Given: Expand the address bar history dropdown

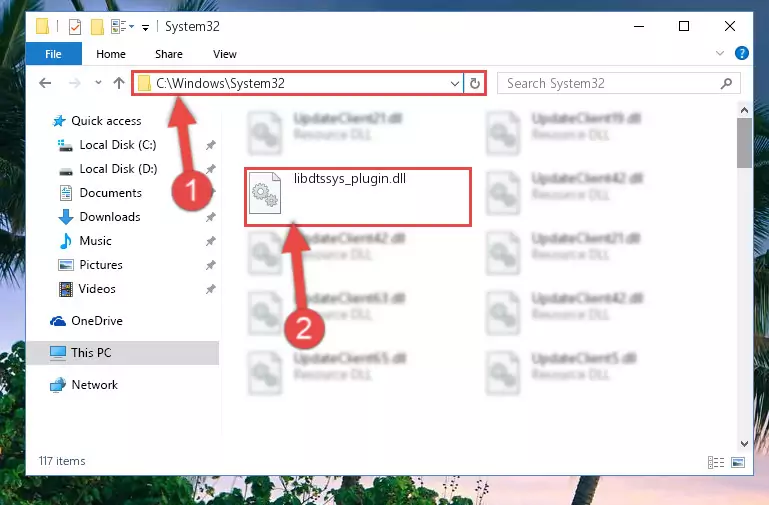Looking at the screenshot, I should click(455, 83).
